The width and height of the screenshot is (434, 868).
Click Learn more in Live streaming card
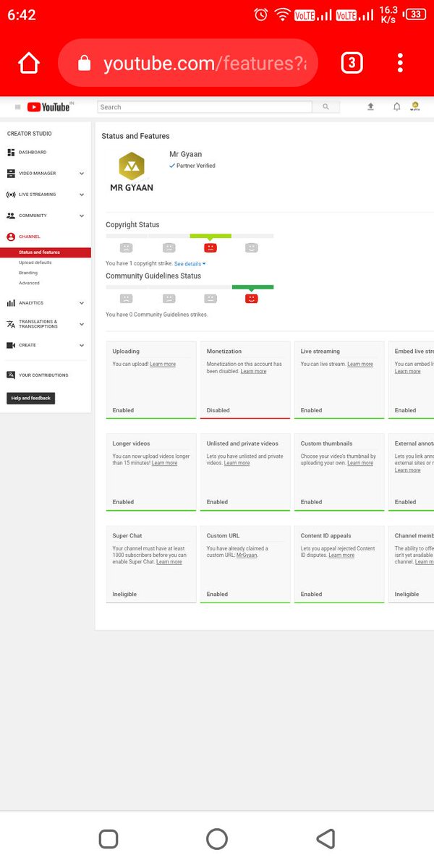click(360, 365)
